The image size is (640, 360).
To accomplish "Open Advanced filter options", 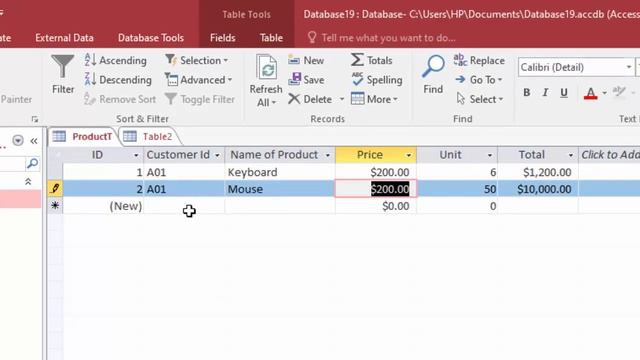I will click(x=199, y=80).
